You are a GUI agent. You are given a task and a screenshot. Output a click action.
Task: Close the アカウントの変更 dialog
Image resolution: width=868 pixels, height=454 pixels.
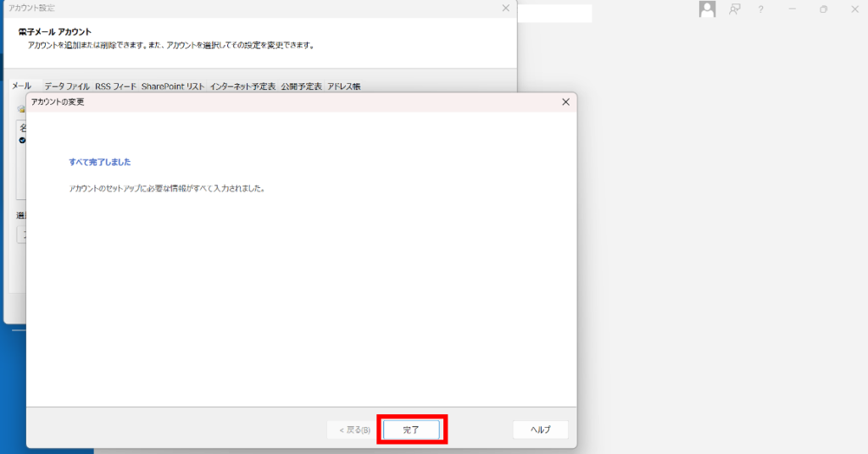click(565, 102)
